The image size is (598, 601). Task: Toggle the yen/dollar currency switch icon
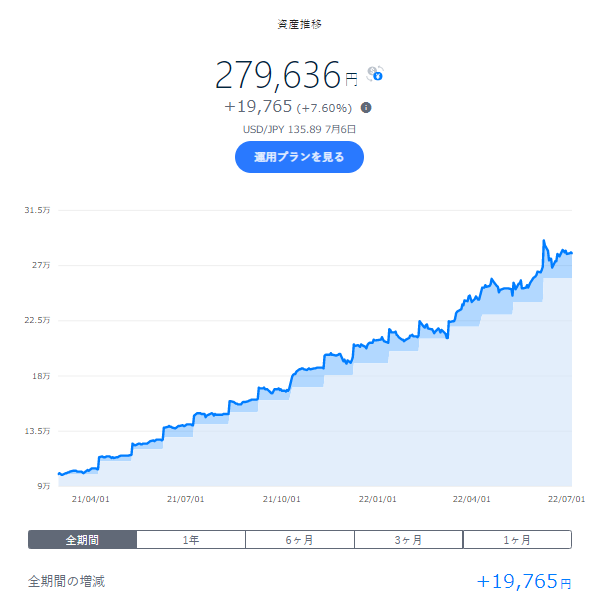[x=375, y=74]
